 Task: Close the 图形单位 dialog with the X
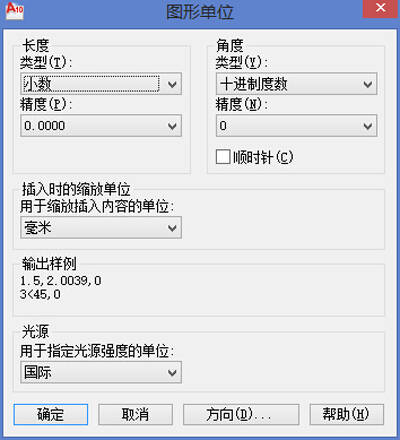[380, 8]
